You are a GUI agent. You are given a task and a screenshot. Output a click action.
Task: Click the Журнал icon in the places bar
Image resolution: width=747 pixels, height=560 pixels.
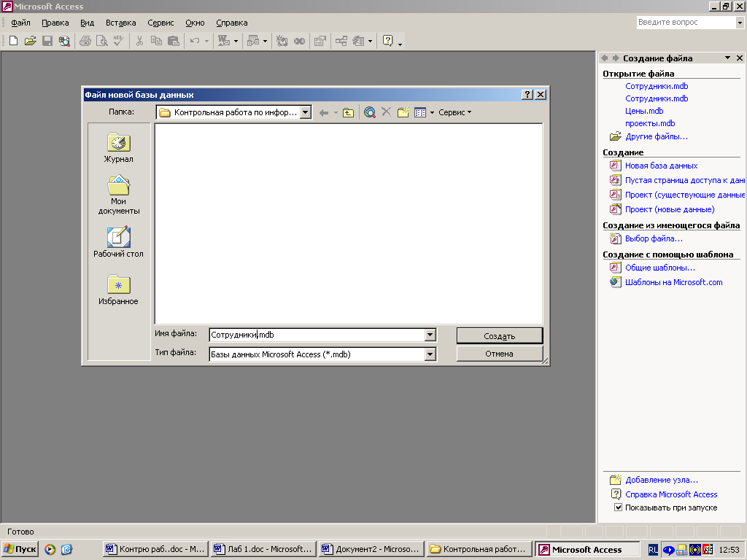pos(118,144)
